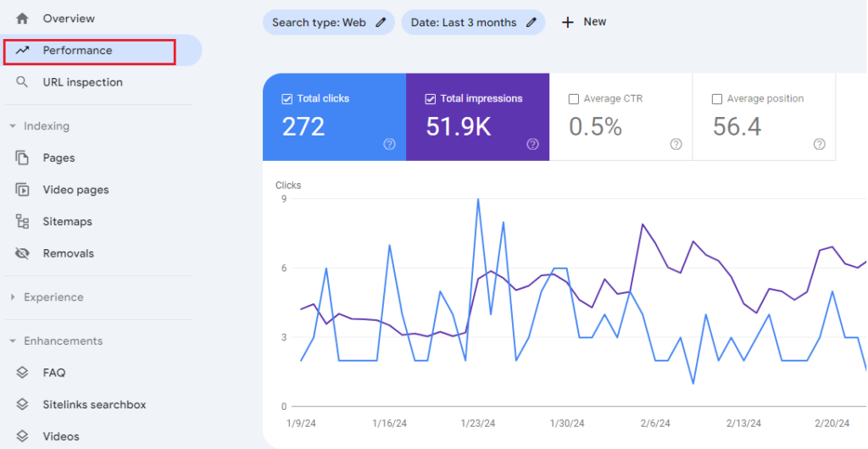Click the 2/6/24 date label
The image size is (868, 449).
click(x=655, y=424)
